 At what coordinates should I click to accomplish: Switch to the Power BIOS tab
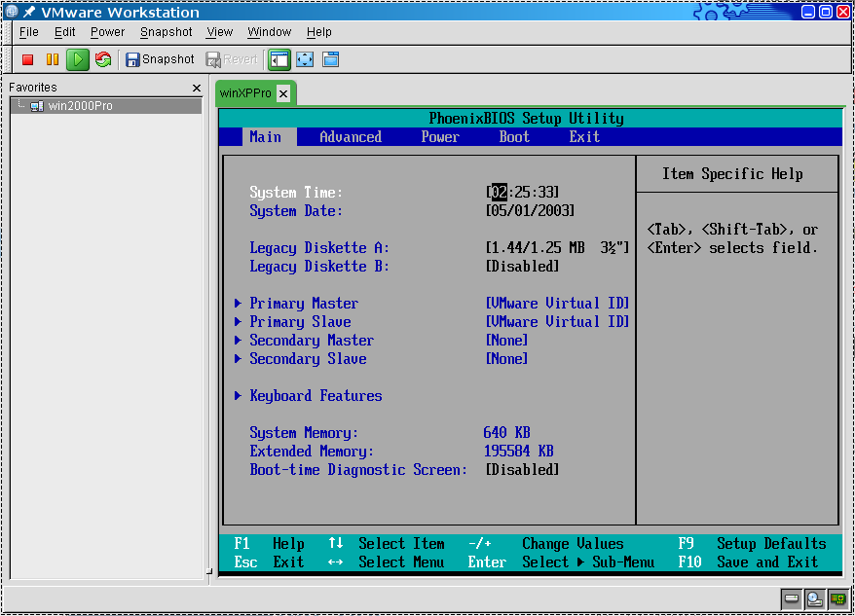pyautogui.click(x=440, y=137)
